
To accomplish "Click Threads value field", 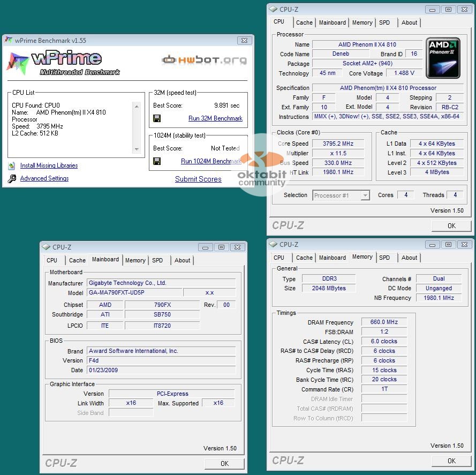I will pos(455,195).
